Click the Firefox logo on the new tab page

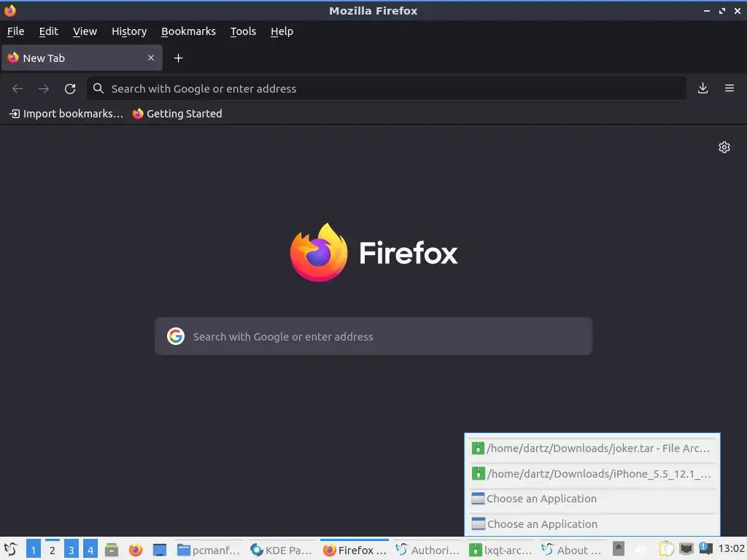coord(319,252)
